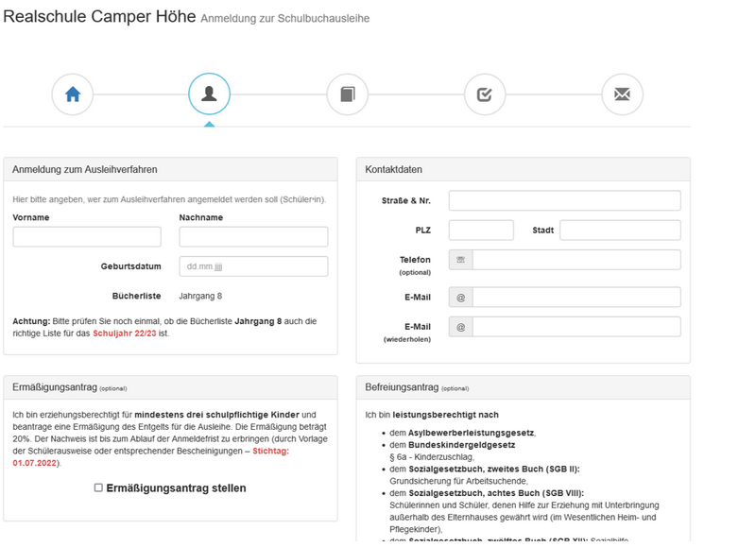Click the Straße & Nr. input field
Viewport: 756px width, 547px height.
(x=564, y=200)
